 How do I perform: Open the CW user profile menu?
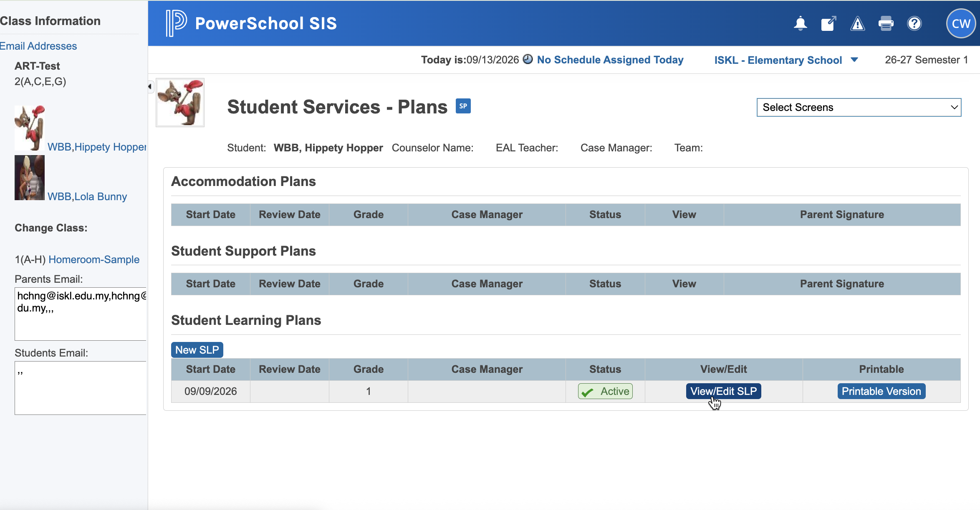(x=961, y=23)
